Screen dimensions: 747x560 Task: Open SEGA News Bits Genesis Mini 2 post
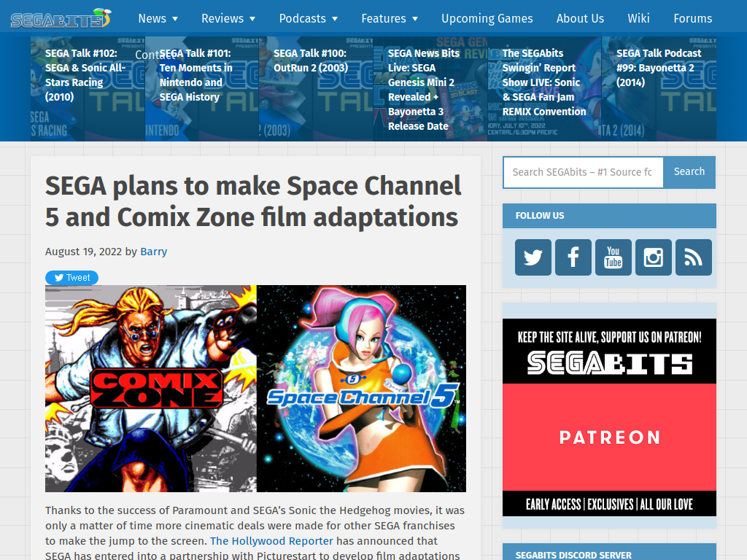pyautogui.click(x=430, y=88)
